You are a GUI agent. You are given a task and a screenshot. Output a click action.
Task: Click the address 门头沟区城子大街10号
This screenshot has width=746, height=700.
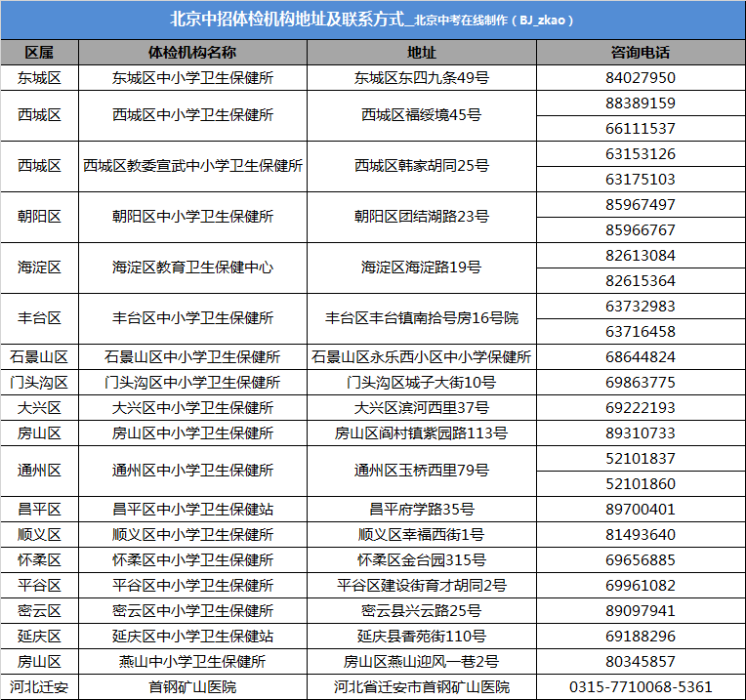(422, 383)
